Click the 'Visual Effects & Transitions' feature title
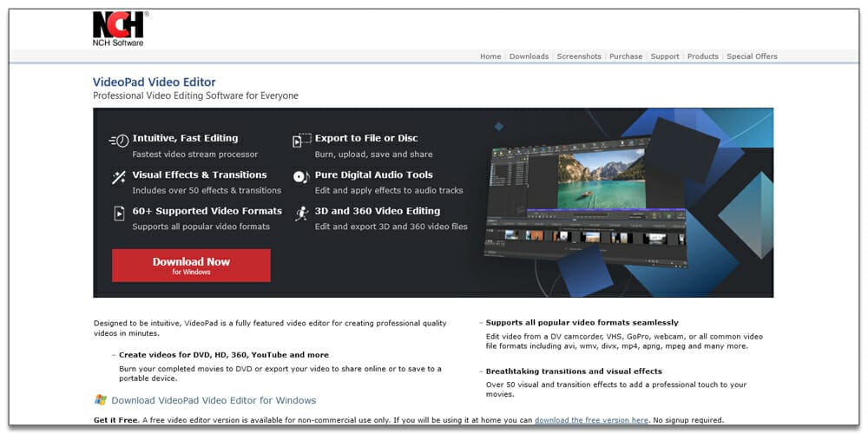 coord(200,175)
